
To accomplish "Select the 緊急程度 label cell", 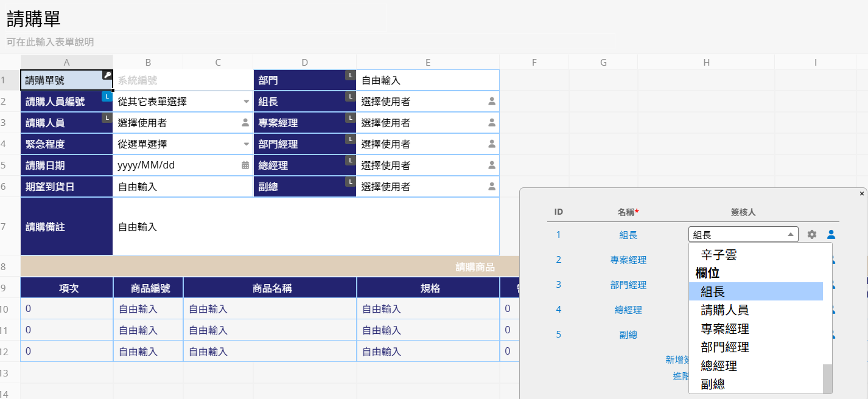I will coord(67,144).
